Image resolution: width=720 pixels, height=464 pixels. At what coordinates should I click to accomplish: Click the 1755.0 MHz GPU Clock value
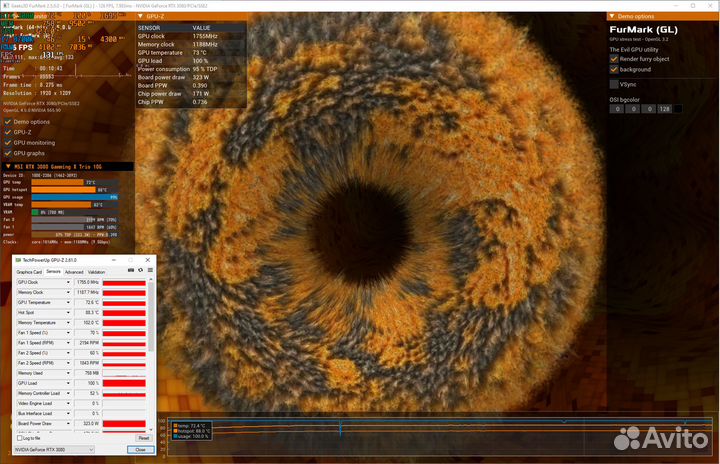(x=87, y=282)
